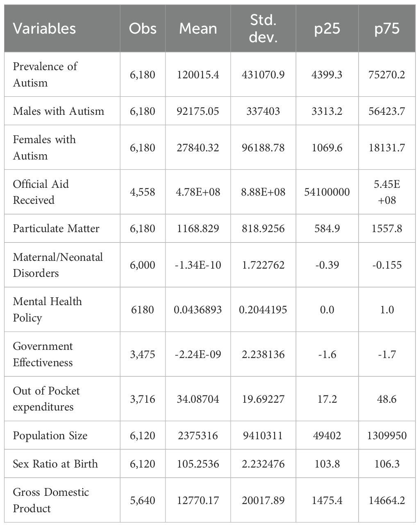Select the Prevalence of Autism row label

point(45,75)
